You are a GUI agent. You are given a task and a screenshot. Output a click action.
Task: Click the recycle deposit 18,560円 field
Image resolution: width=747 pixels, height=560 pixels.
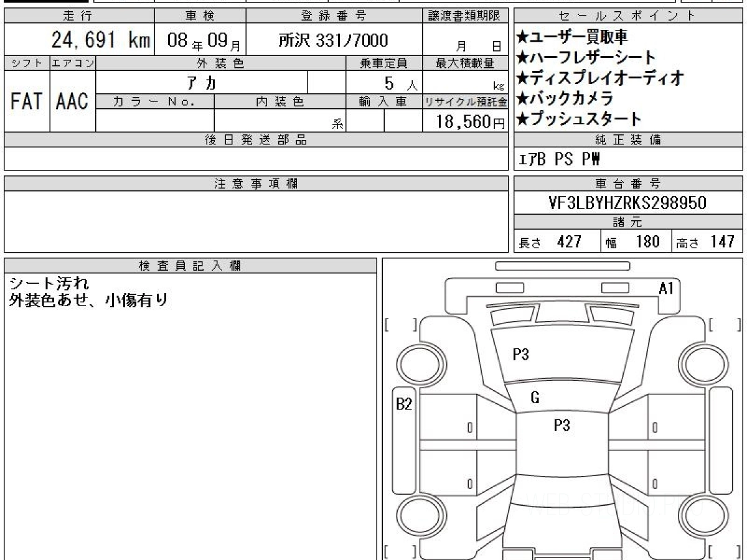pos(466,121)
